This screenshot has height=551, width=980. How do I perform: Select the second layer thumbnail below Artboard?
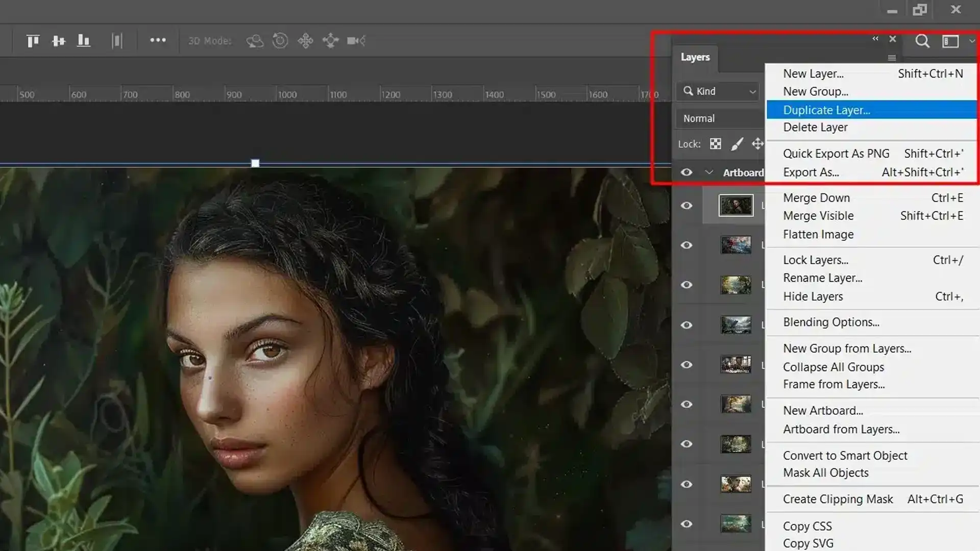(736, 245)
